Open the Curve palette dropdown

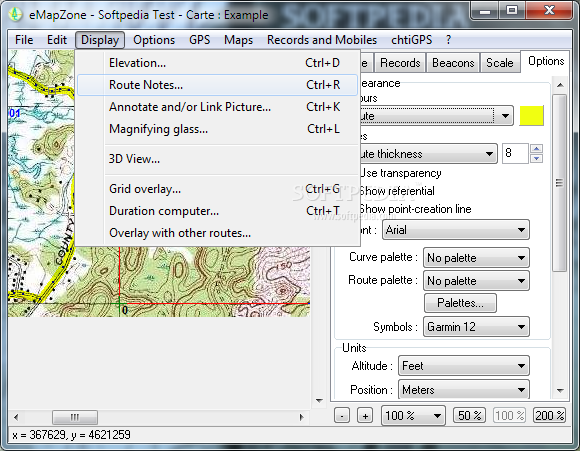(476, 258)
